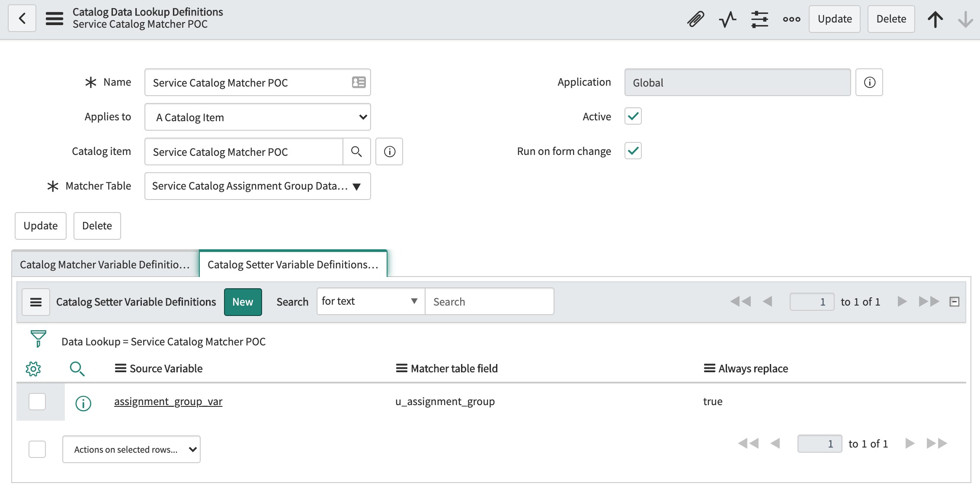Open the activity stream icon

point(727,19)
